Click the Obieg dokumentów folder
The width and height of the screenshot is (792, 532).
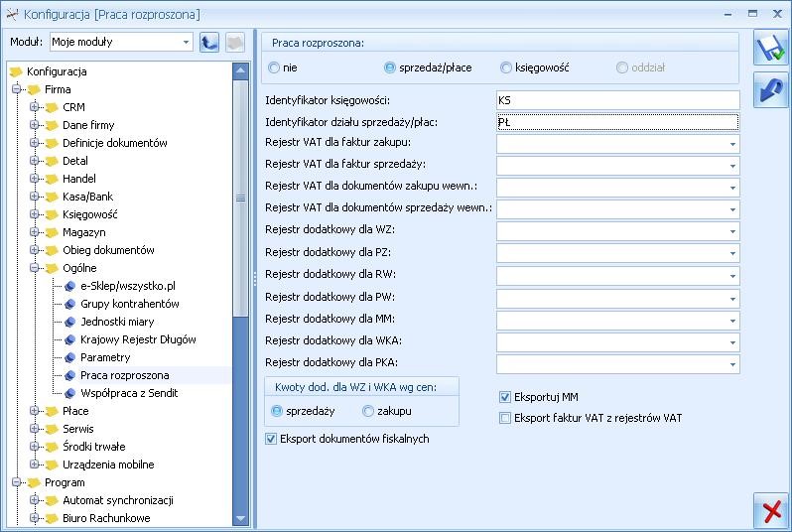[100, 250]
